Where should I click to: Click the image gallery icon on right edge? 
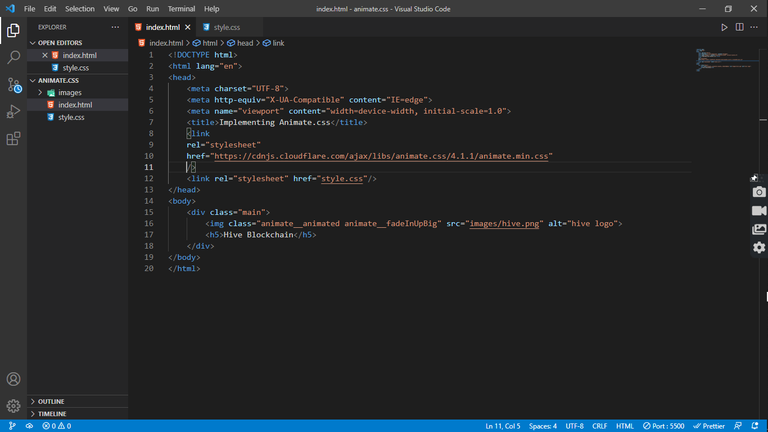click(759, 229)
